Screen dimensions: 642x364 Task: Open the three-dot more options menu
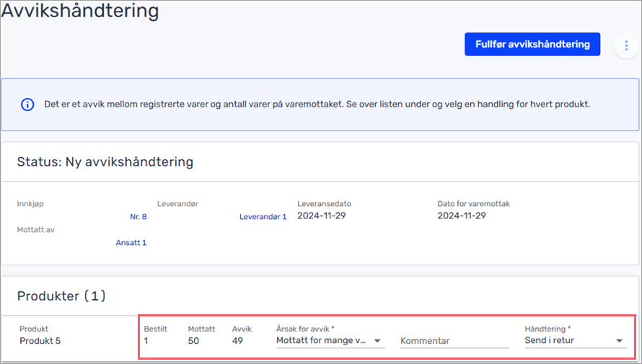click(625, 45)
